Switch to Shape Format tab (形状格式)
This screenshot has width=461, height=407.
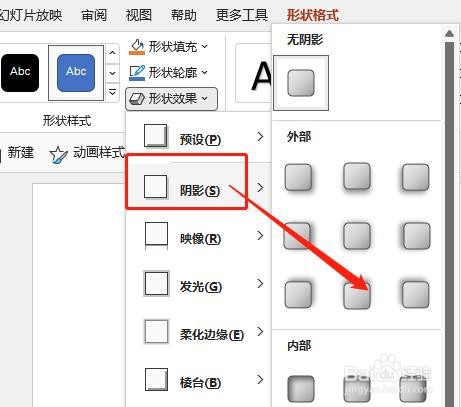(x=313, y=15)
